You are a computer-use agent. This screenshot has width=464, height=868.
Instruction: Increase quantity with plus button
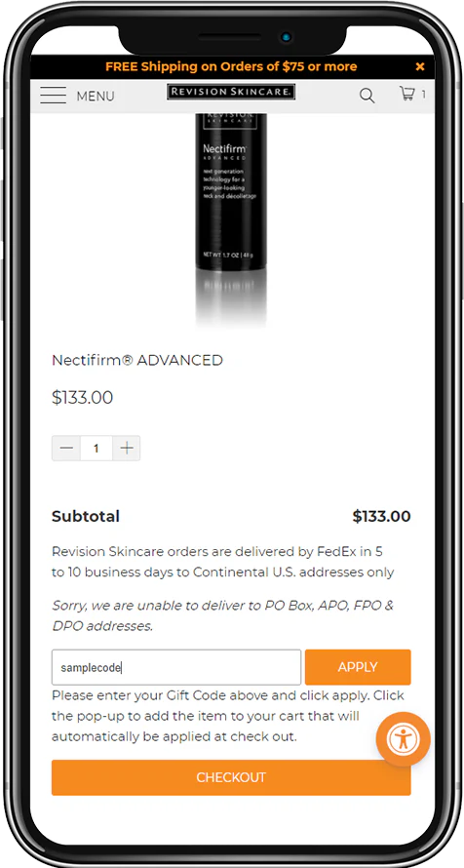click(127, 448)
